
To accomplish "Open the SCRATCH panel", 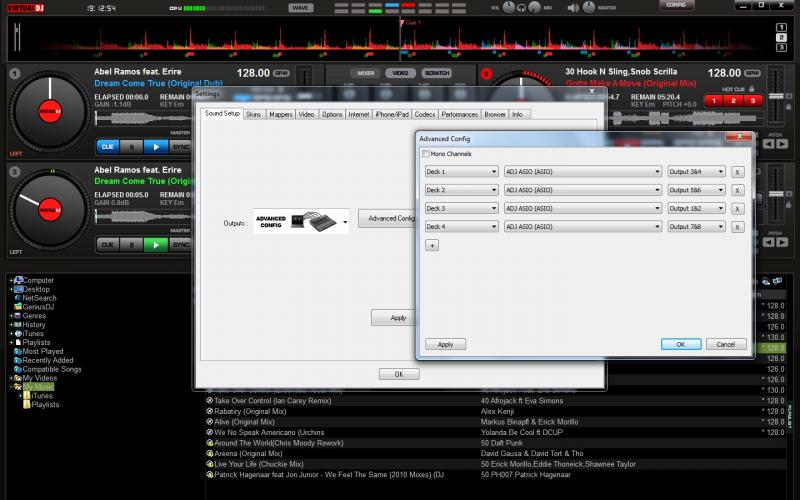I will (x=437, y=73).
